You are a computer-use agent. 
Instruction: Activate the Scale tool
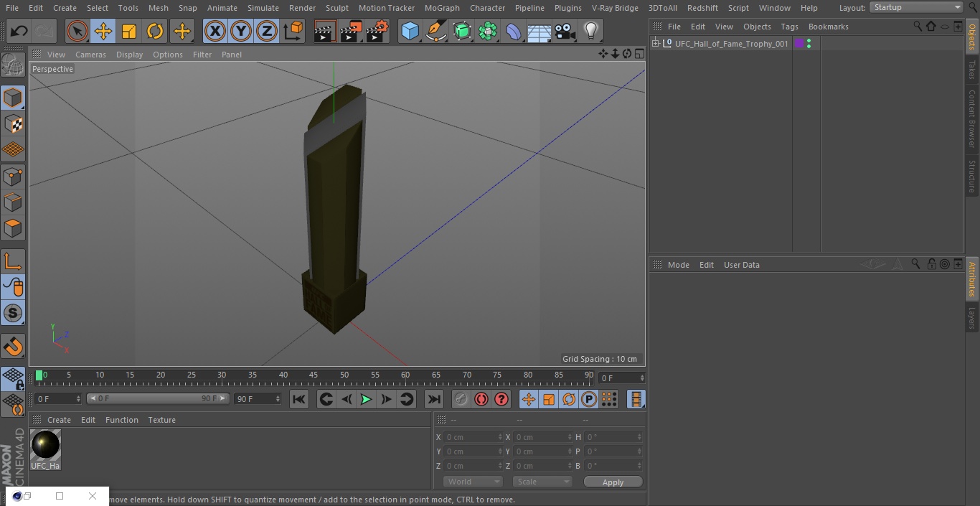point(129,32)
